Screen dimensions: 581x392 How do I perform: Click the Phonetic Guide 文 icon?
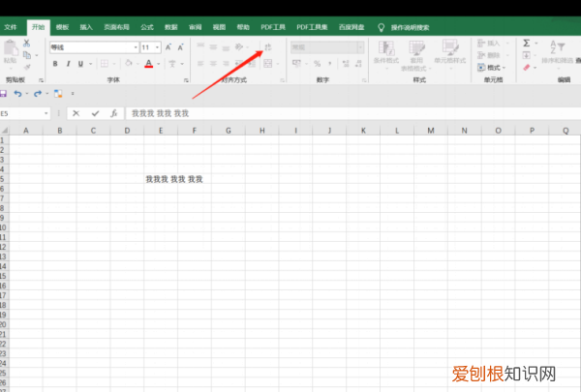(172, 63)
